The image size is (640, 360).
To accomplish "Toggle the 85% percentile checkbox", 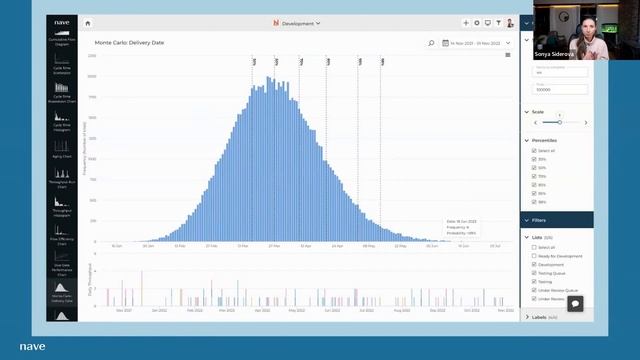I will [x=534, y=185].
